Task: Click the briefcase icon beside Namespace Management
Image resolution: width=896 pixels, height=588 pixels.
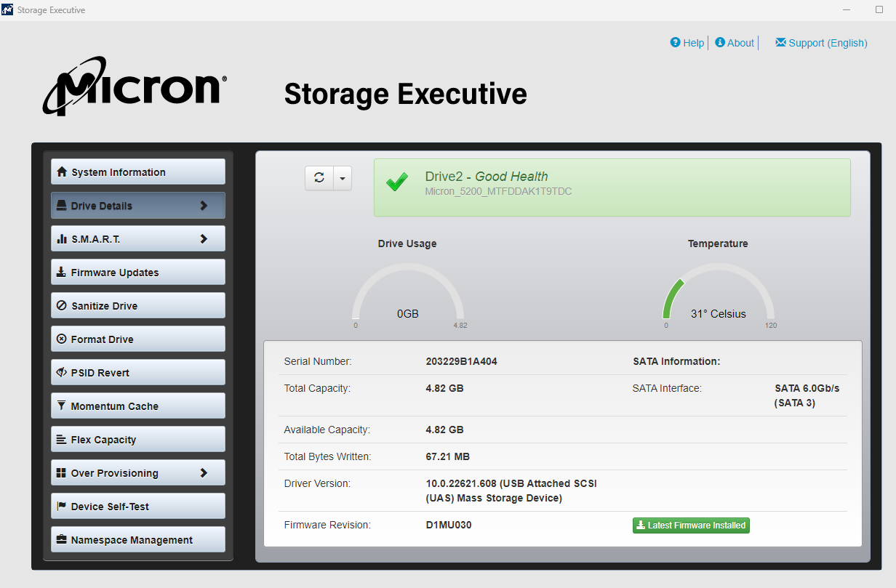Action: click(x=62, y=540)
